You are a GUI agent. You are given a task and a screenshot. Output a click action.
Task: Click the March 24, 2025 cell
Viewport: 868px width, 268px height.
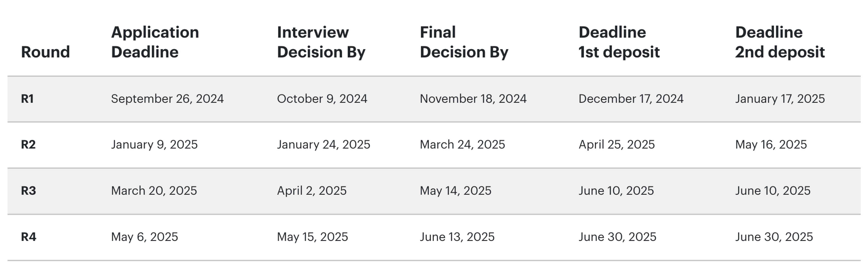(462, 145)
